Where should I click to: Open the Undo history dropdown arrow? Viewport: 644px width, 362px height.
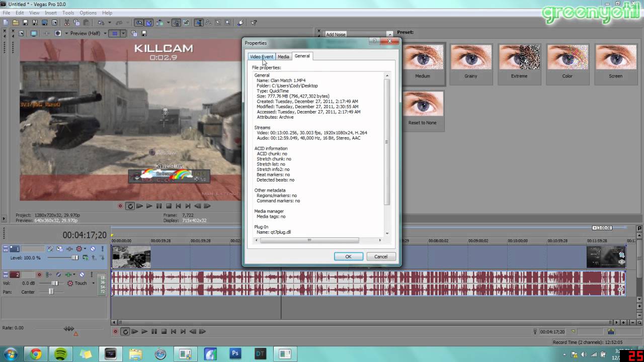pos(110,23)
